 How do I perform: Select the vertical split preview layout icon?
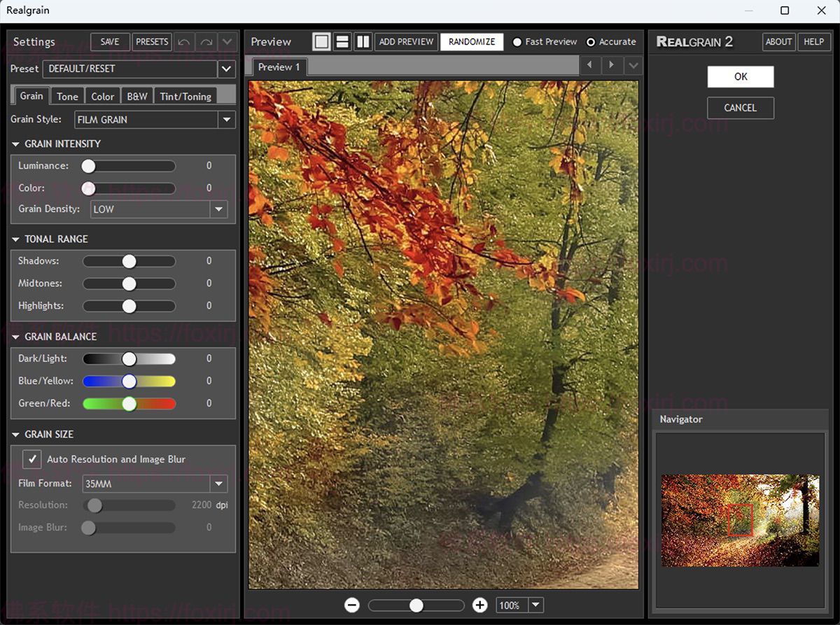click(363, 42)
